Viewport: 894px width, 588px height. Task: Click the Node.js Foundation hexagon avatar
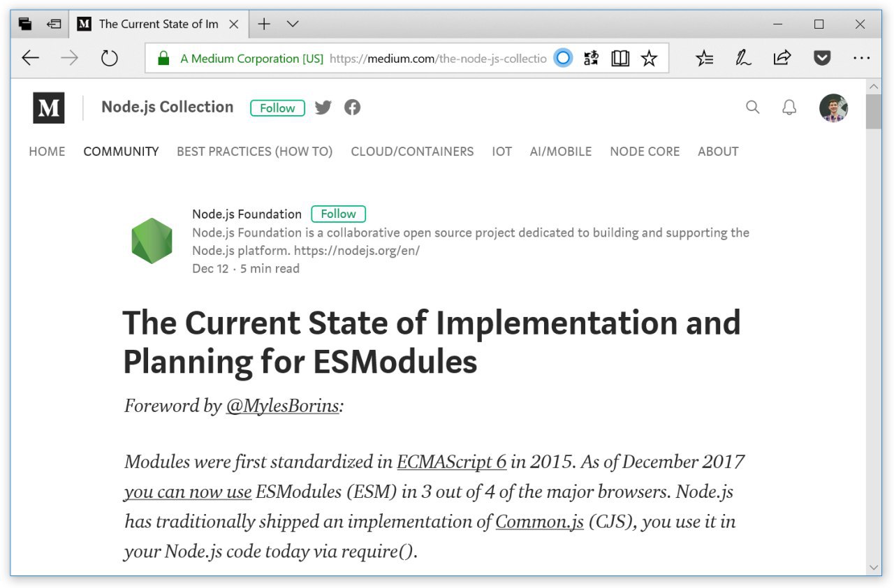click(152, 241)
